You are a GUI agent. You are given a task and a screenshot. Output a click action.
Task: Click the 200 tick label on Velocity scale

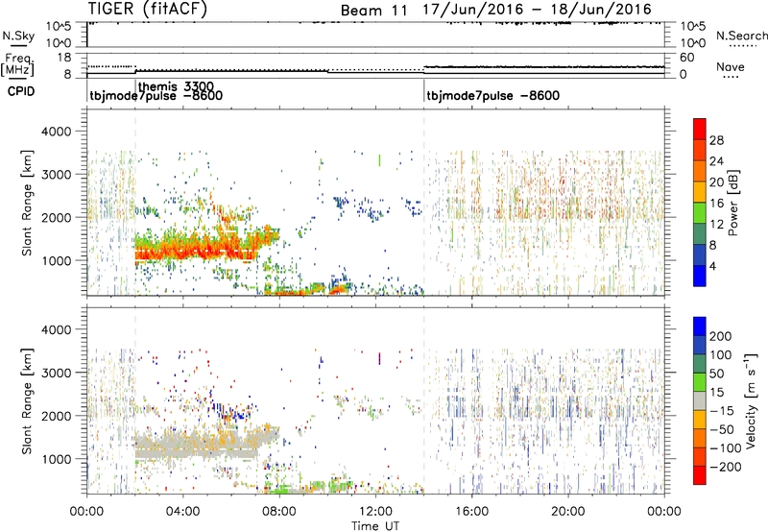coord(721,336)
